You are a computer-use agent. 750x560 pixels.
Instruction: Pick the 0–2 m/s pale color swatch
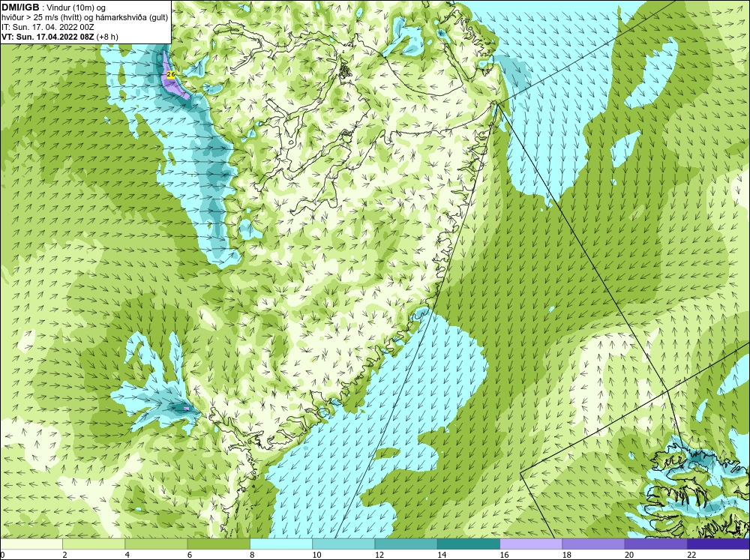[x=31, y=544]
